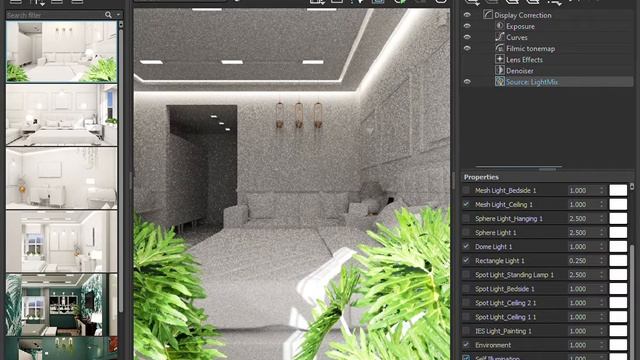Select history thumbnail of white room with window

(x=62, y=241)
